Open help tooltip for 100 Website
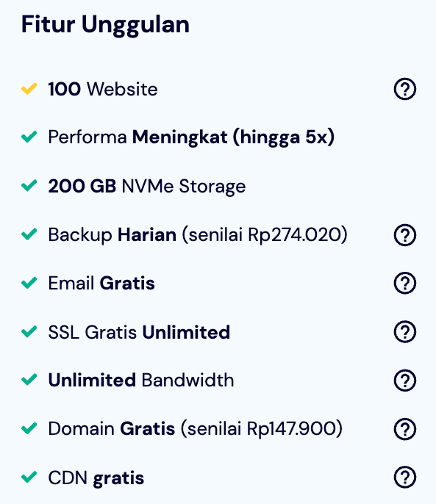The width and height of the screenshot is (436, 504). (405, 89)
